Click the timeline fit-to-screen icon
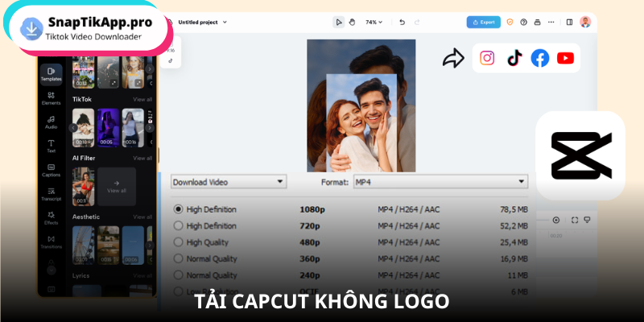The image size is (644, 322). click(x=575, y=220)
